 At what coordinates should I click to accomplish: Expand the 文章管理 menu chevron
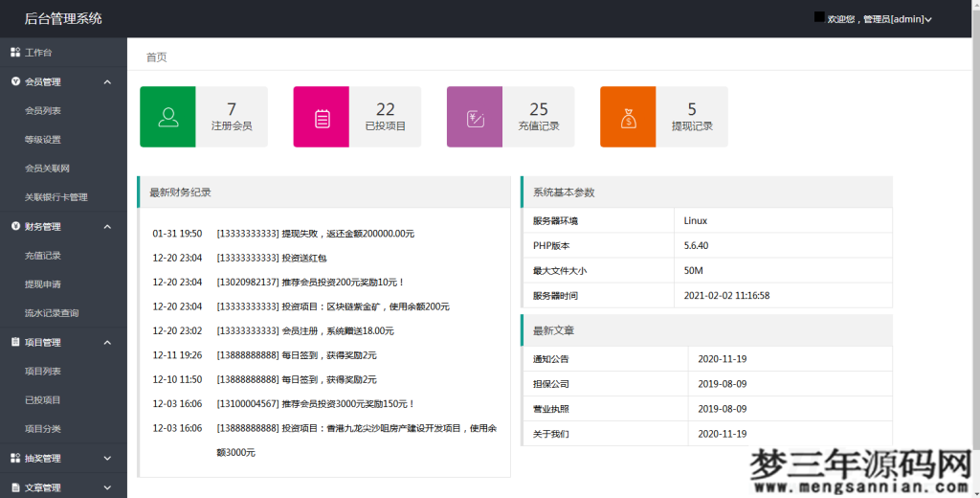(107, 487)
